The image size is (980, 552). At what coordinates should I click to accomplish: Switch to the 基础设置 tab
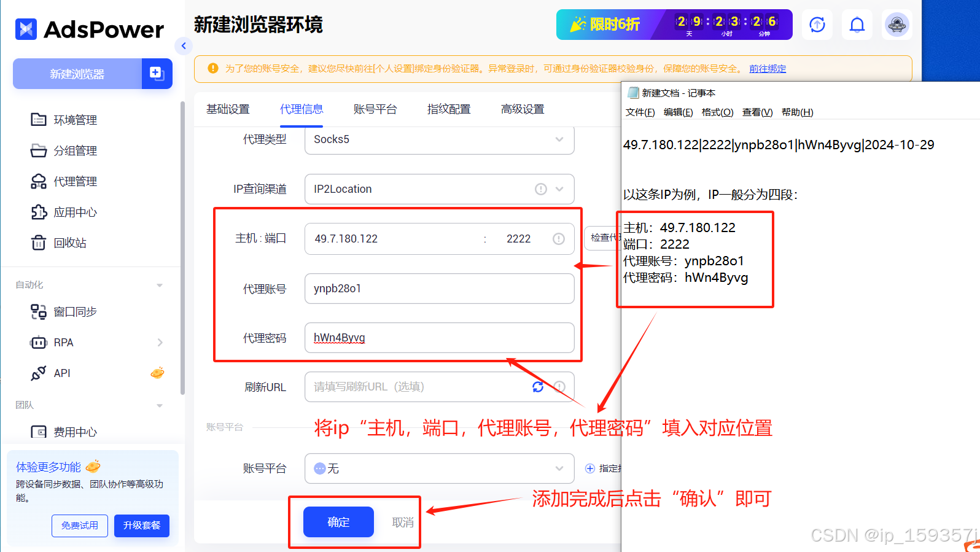click(x=228, y=109)
